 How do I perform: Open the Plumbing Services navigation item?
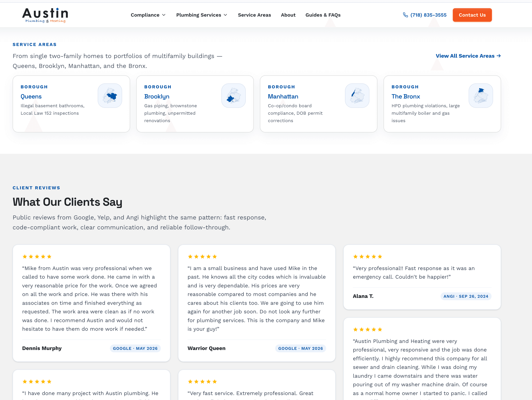click(202, 15)
